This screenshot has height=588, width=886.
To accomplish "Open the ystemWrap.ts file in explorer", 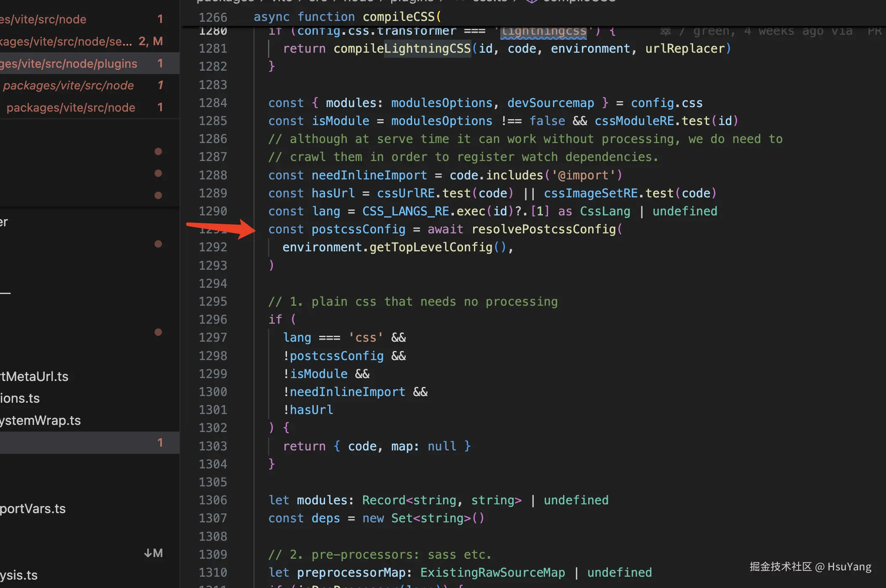I will coord(41,420).
